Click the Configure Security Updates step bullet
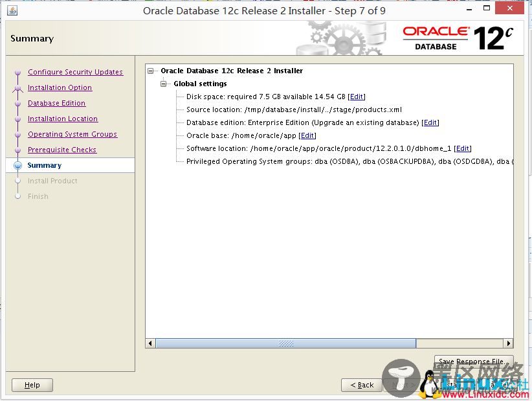Image resolution: width=532 pixels, height=401 pixels. 18,73
